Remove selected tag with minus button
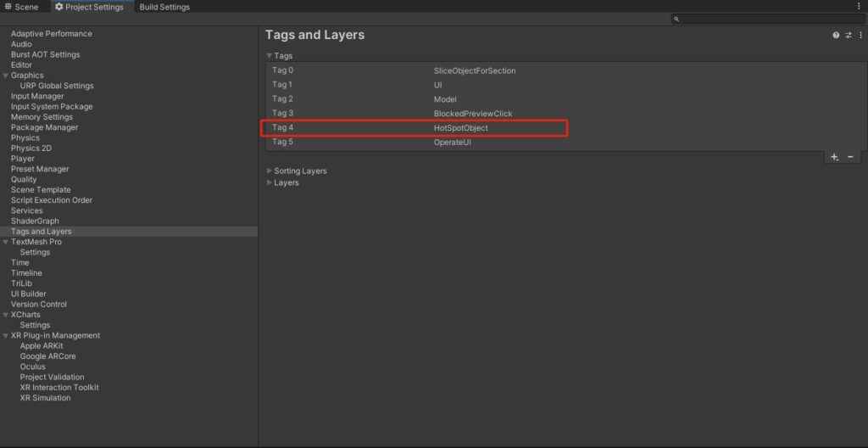The height and width of the screenshot is (448, 868). [x=850, y=157]
